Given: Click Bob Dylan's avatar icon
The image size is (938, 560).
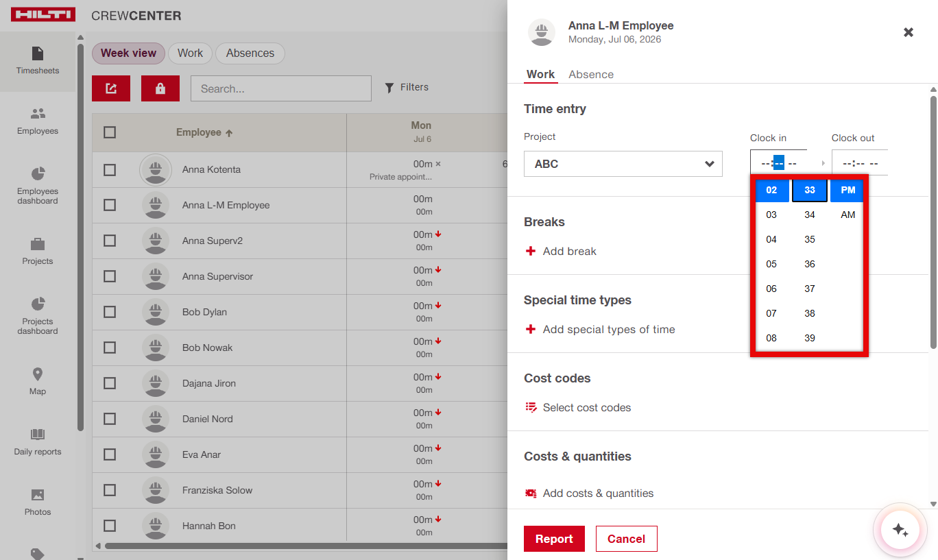Looking at the screenshot, I should (156, 312).
